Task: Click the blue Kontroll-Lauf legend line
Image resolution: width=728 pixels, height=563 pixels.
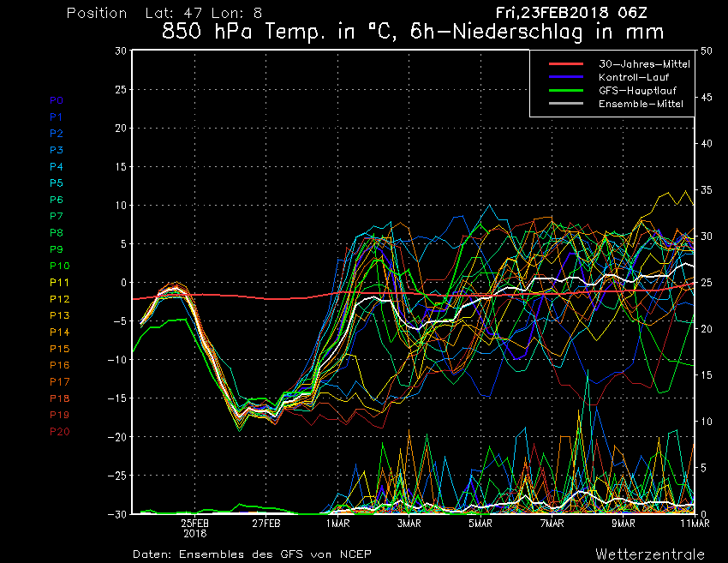Action: coord(566,77)
